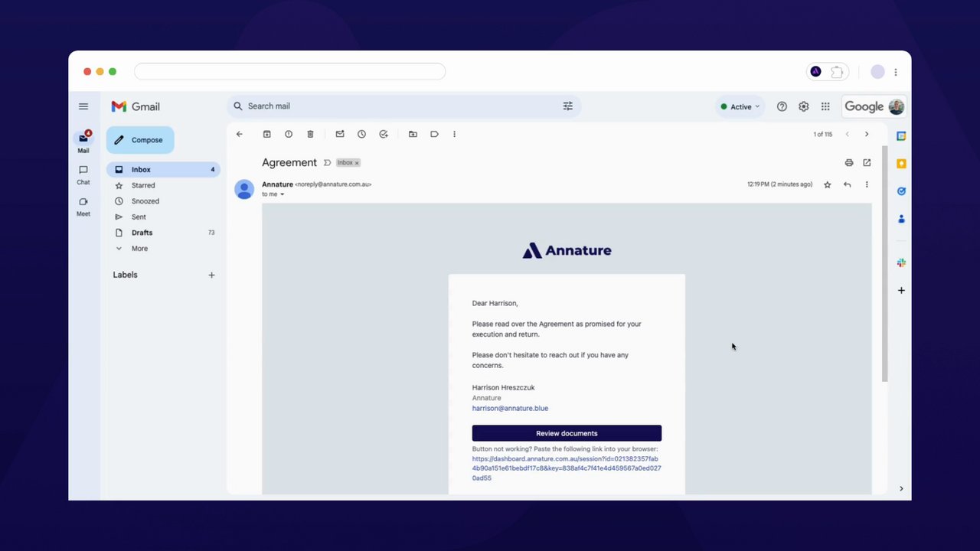Viewport: 980px width, 551px height.
Task: Click the browser address bar
Action: (x=289, y=71)
